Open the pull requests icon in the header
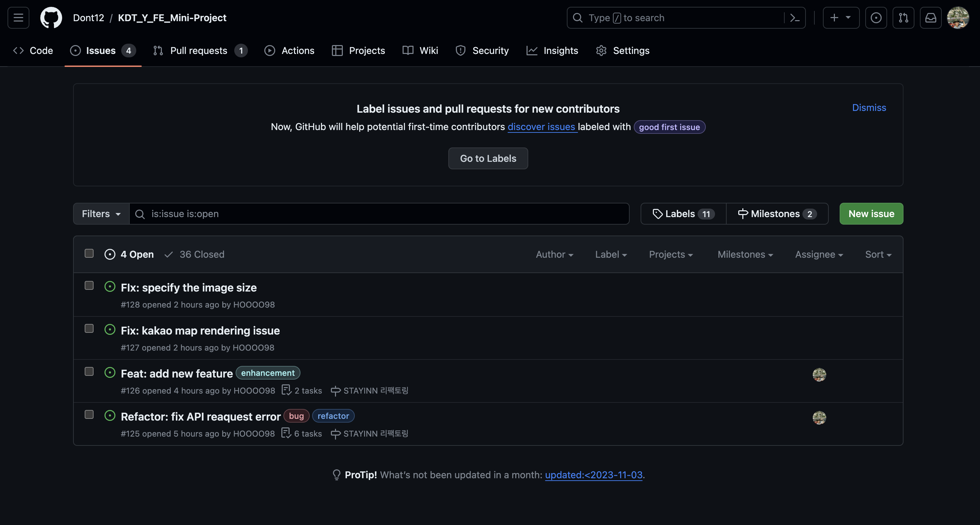This screenshot has height=525, width=980. tap(903, 17)
